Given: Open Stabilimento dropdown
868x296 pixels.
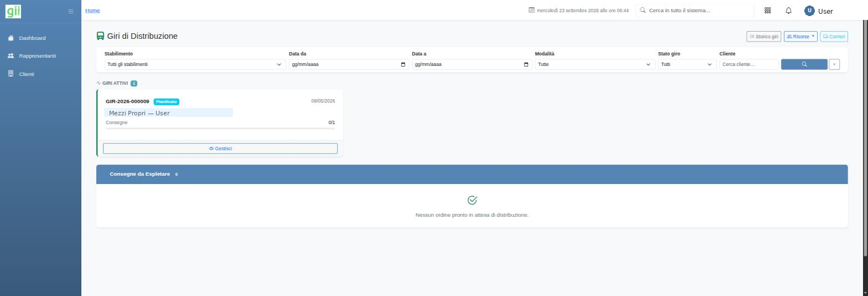Looking at the screenshot, I should click(x=195, y=64).
